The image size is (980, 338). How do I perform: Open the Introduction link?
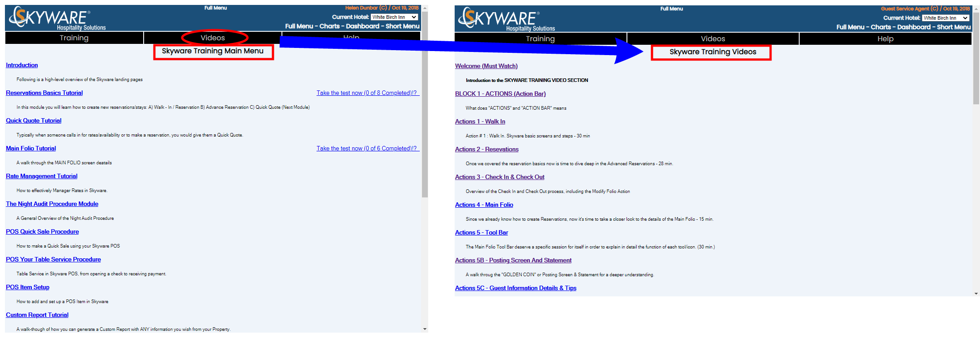(x=22, y=65)
